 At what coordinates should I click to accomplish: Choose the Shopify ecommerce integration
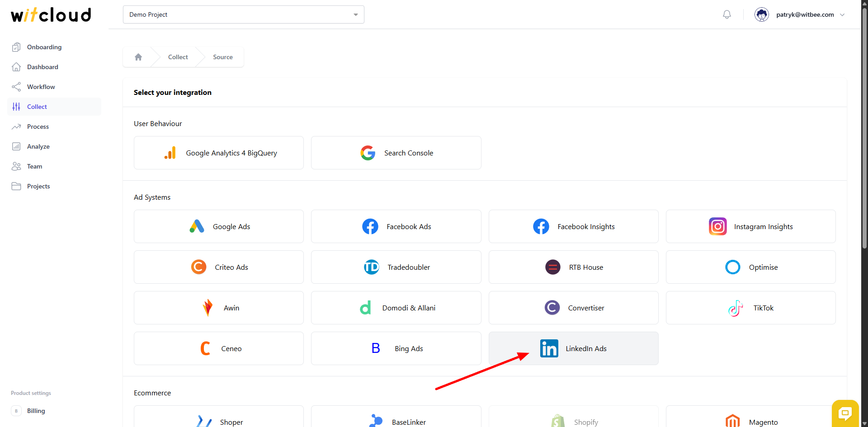point(574,417)
